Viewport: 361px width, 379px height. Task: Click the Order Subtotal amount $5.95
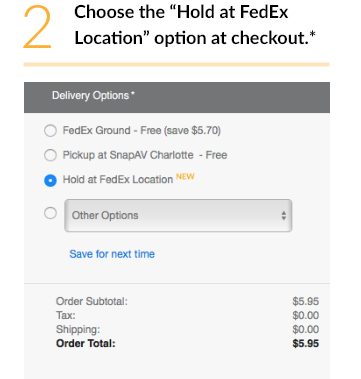click(306, 301)
